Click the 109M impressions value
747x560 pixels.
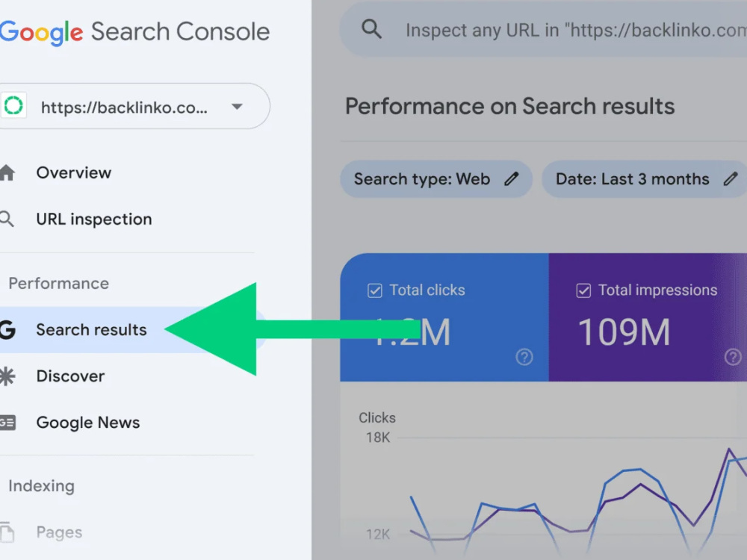624,332
